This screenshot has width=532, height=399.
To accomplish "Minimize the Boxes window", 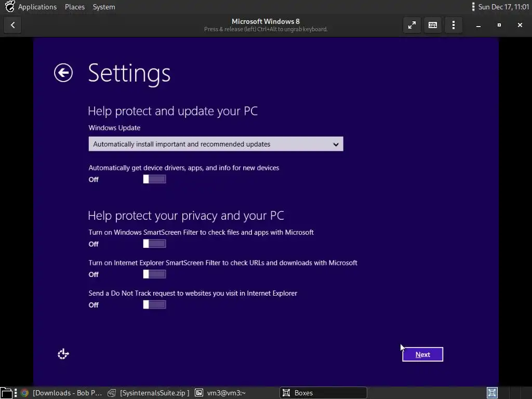I will click(478, 25).
